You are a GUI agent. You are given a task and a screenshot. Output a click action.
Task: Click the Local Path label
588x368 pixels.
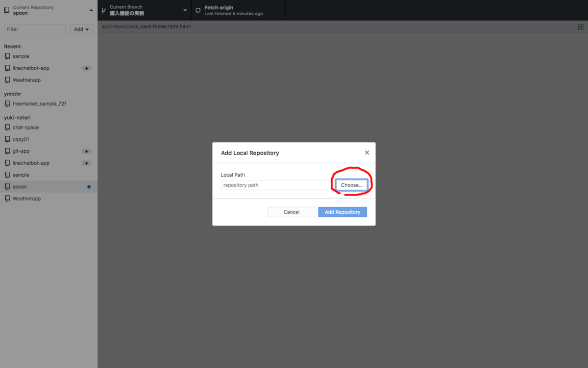click(233, 175)
